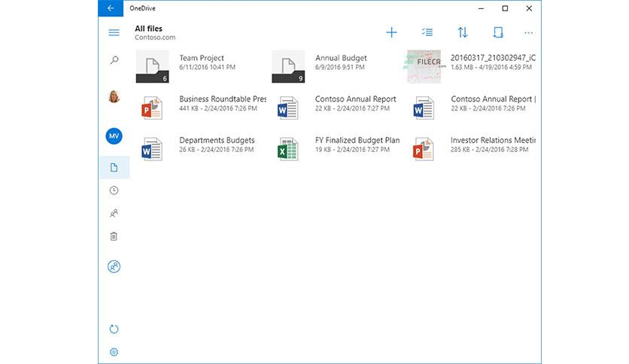Open search with the magnifier icon
The height and width of the screenshot is (364, 629).
[x=114, y=60]
